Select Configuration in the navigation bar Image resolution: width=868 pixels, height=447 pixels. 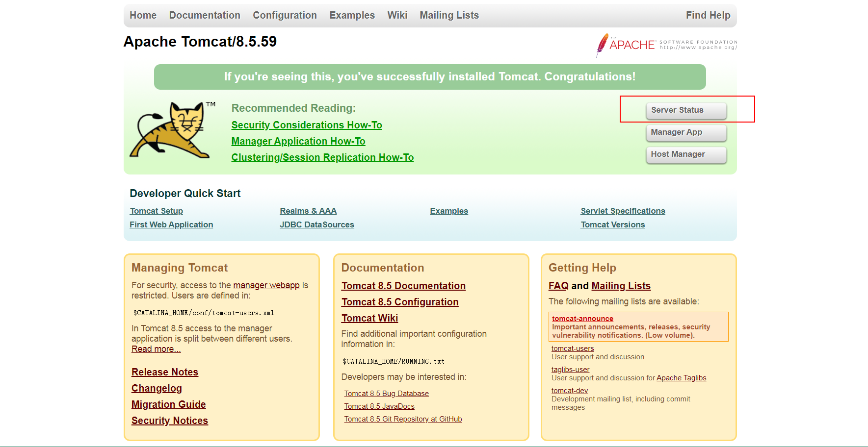pos(285,15)
